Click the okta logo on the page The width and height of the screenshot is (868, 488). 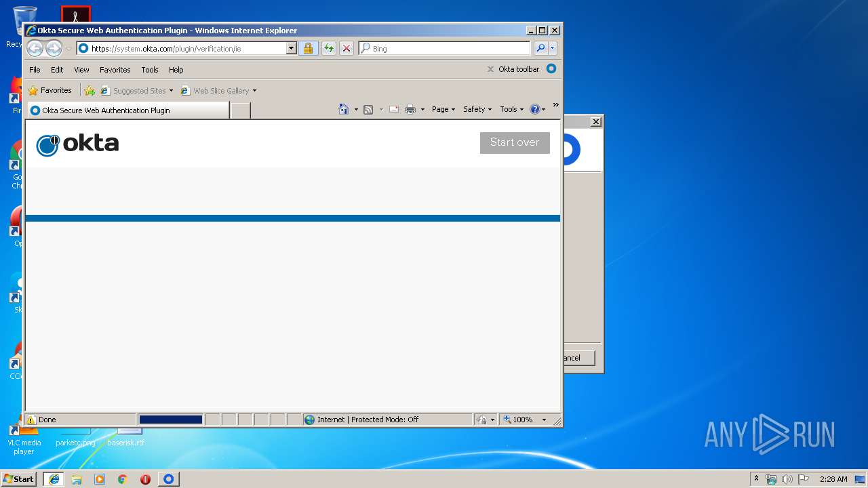click(77, 144)
